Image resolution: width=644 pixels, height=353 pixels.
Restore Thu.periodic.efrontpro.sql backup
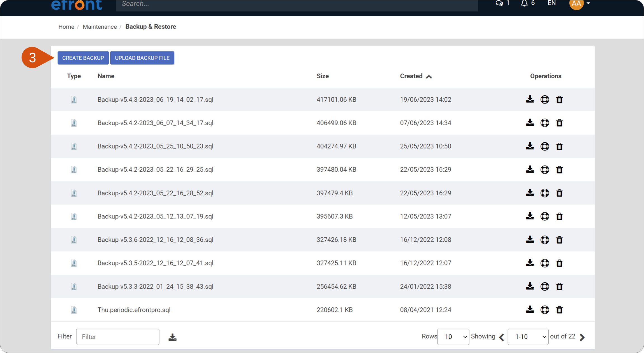[545, 310]
